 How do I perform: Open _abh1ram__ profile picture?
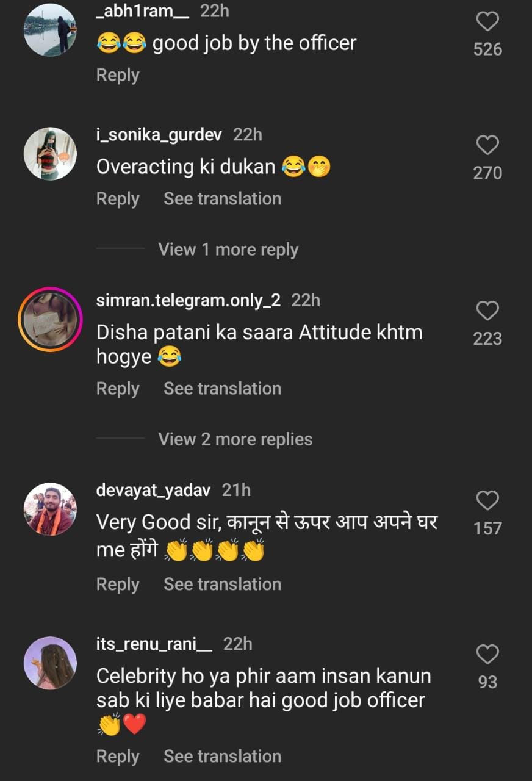tap(50, 29)
